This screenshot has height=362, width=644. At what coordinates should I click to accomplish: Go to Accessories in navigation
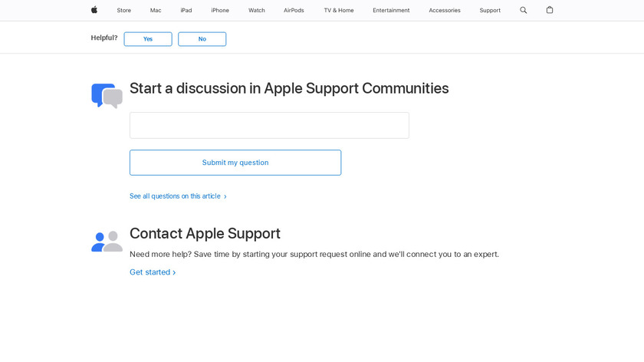tap(445, 10)
